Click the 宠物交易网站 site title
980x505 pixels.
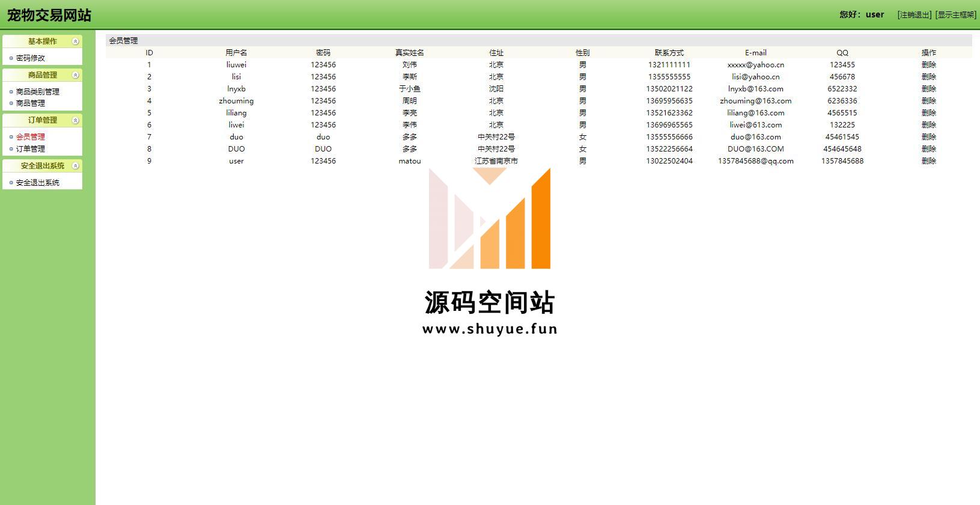pyautogui.click(x=49, y=15)
